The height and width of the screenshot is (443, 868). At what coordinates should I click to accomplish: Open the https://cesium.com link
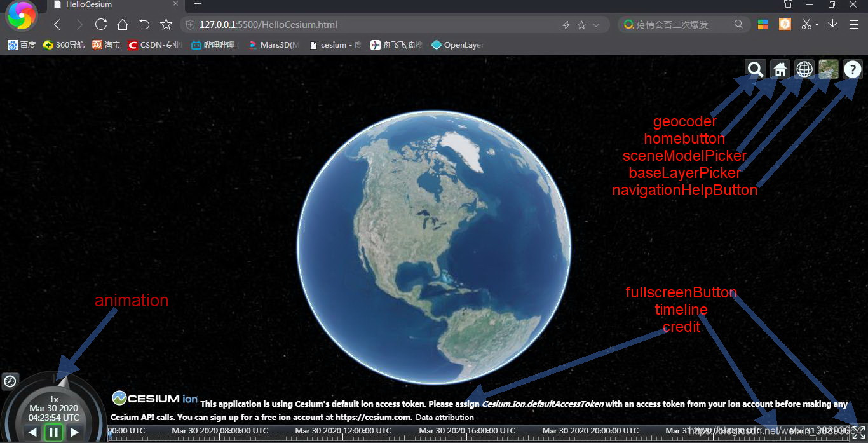click(373, 418)
